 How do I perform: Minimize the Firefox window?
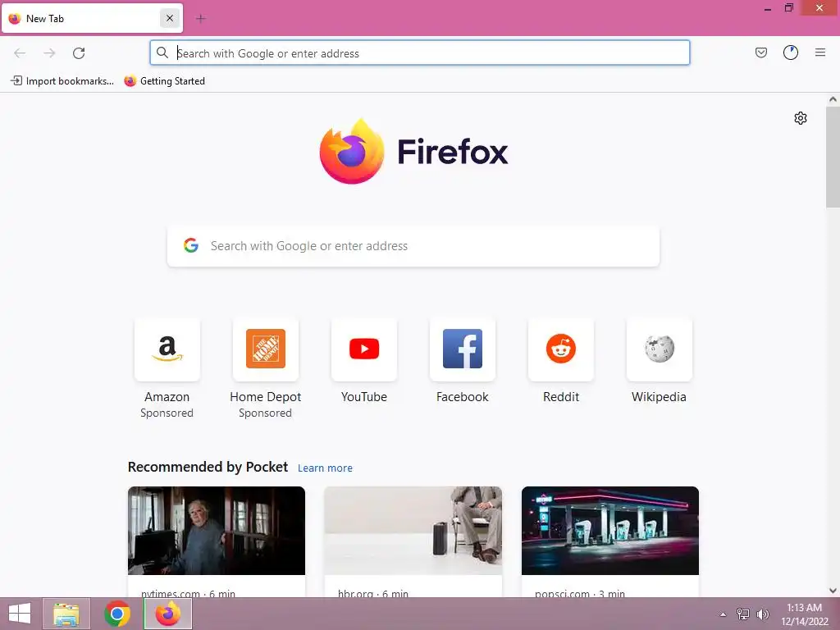point(767,8)
